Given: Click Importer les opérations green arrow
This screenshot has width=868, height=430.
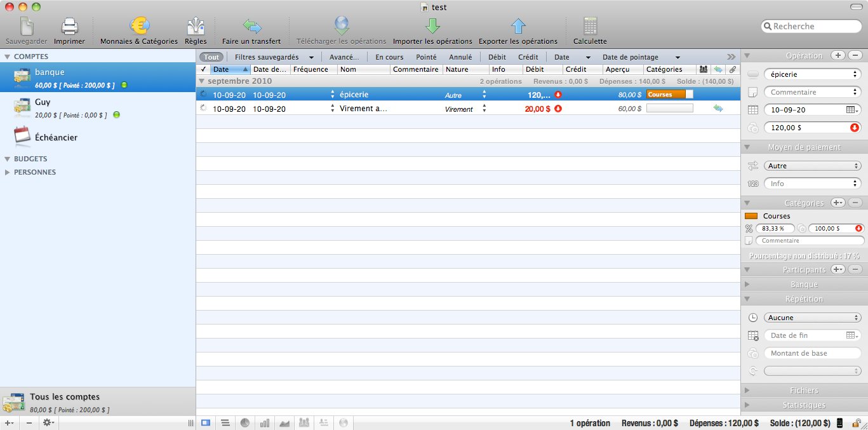Looking at the screenshot, I should [x=432, y=26].
